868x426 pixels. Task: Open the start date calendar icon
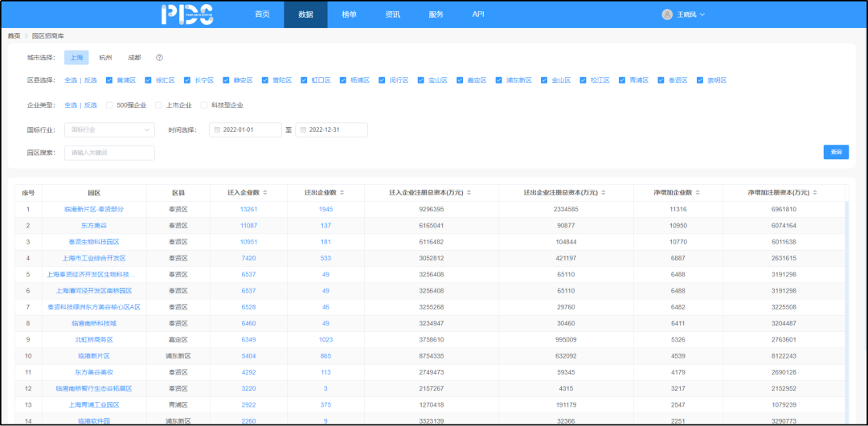(x=218, y=129)
